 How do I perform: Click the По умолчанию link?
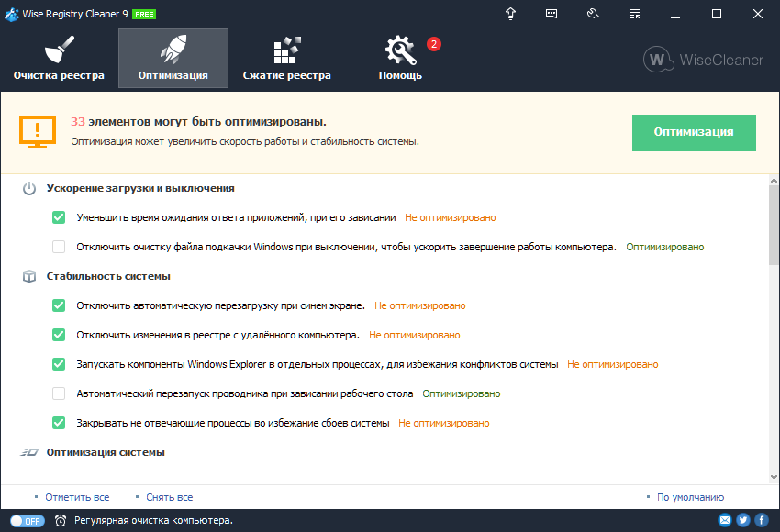point(690,497)
